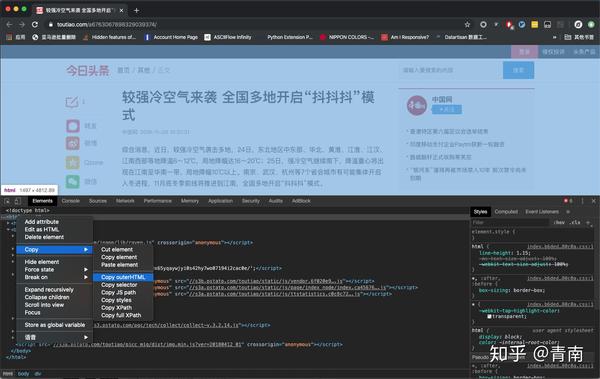600x379 pixels.
Task: Toggle the .cls element classes button
Action: (575, 222)
